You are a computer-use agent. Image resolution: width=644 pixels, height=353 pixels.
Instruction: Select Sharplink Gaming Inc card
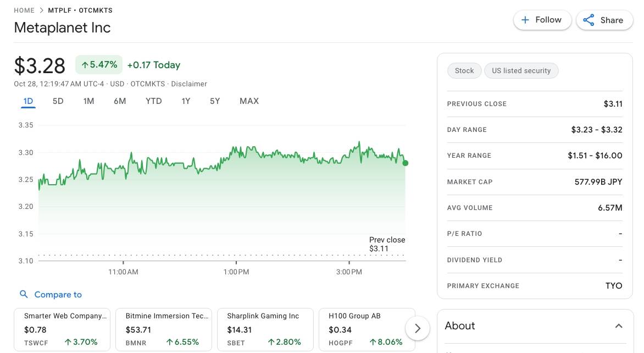(265, 329)
